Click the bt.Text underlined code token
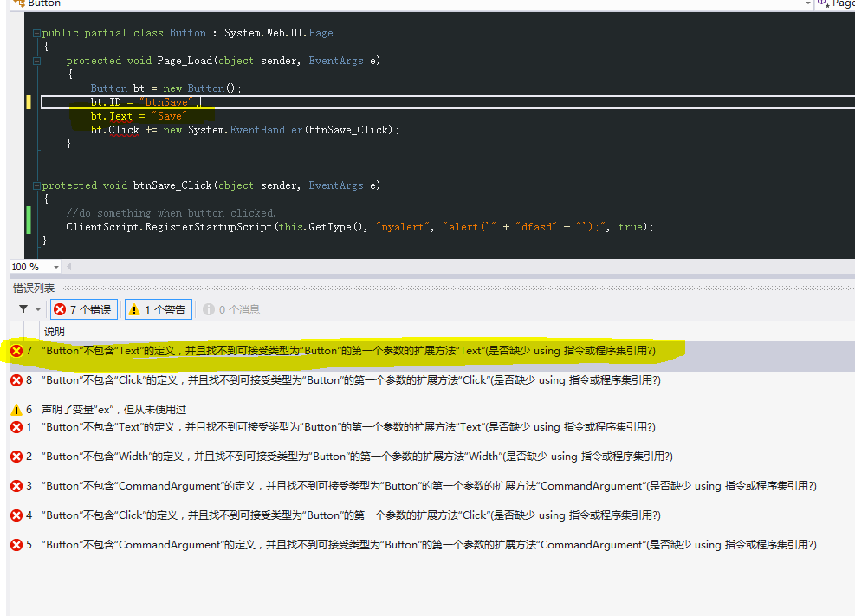The height and width of the screenshot is (616, 855). pos(120,116)
